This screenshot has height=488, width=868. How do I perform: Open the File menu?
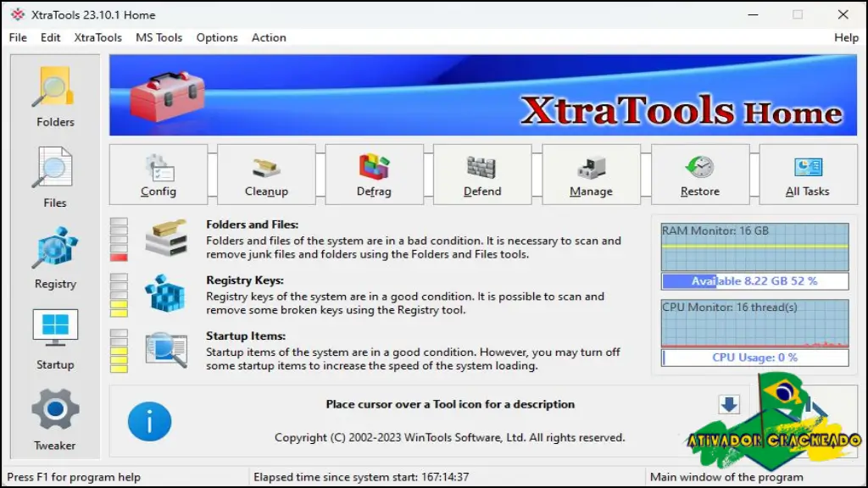tap(18, 37)
